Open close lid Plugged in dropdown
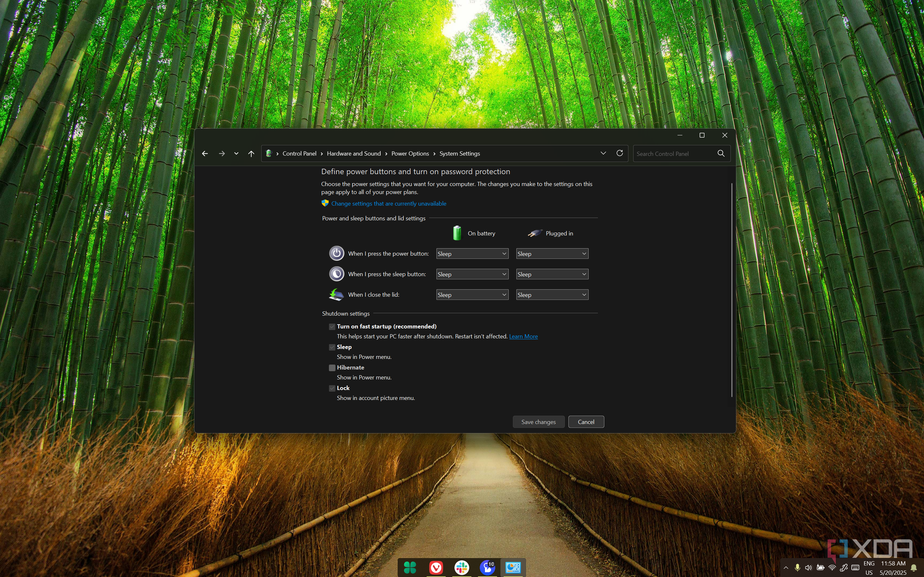Image resolution: width=924 pixels, height=577 pixels. pyautogui.click(x=552, y=295)
